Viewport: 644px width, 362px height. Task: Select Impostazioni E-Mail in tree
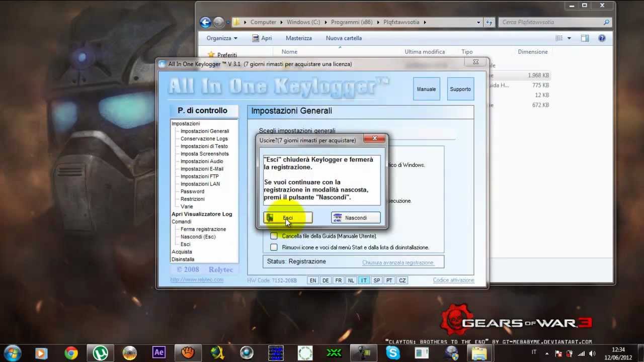coord(202,169)
